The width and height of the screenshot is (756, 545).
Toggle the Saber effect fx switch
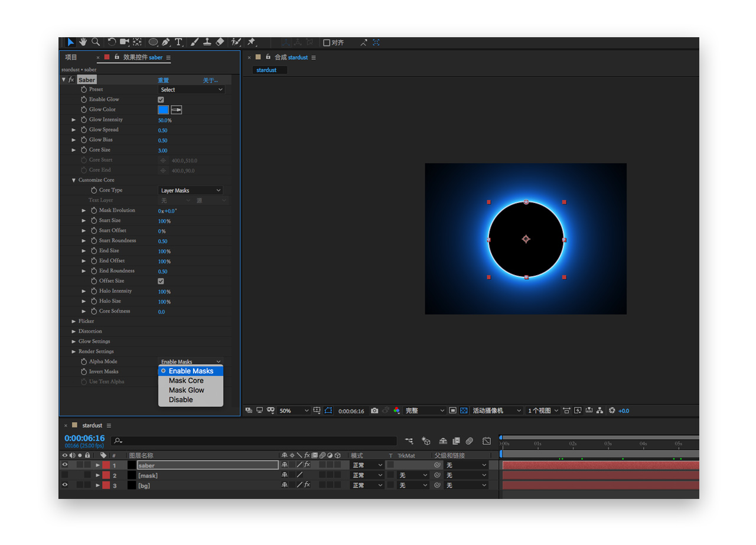(71, 80)
